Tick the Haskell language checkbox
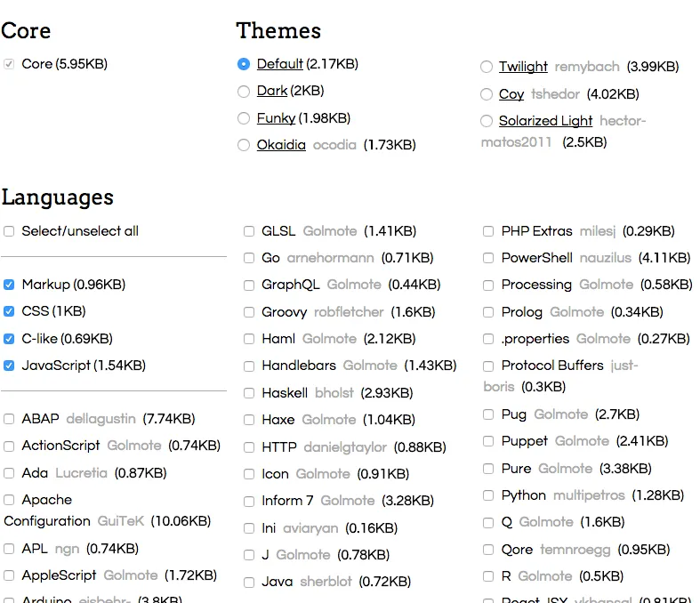This screenshot has width=700, height=603. click(249, 393)
